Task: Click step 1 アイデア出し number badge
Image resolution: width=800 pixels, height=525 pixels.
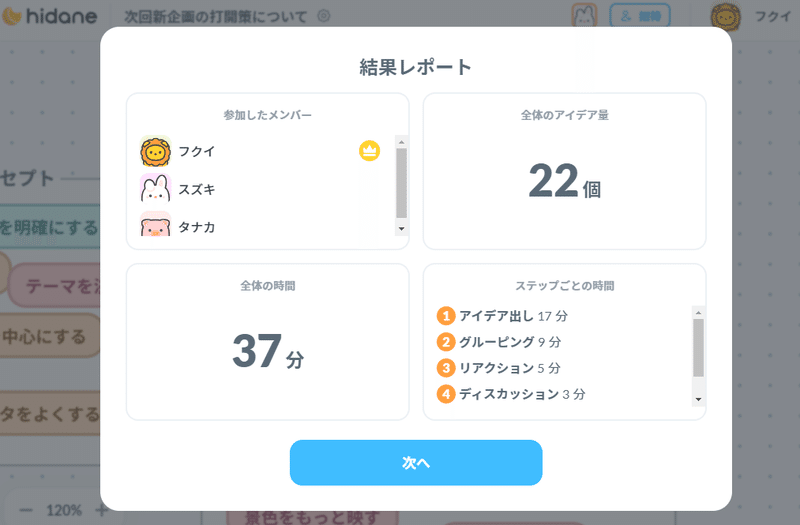Action: click(446, 316)
